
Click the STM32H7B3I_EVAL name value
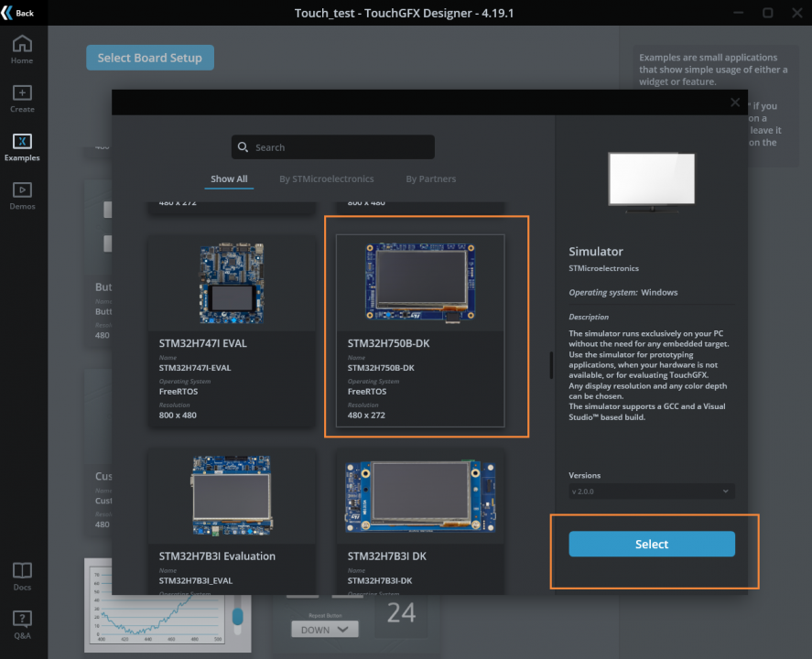195,581
